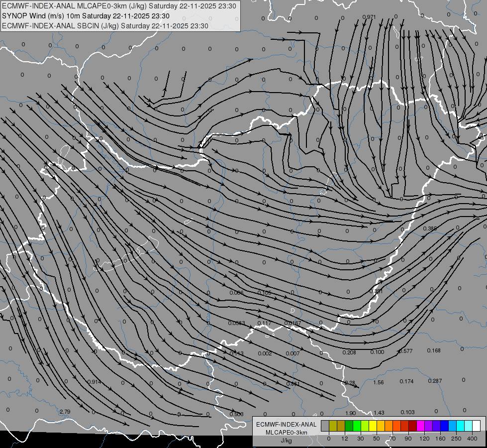Screen dimensions: 487x448
Task: Click the SYNOP Wind 10m title line
Action: 86,16
